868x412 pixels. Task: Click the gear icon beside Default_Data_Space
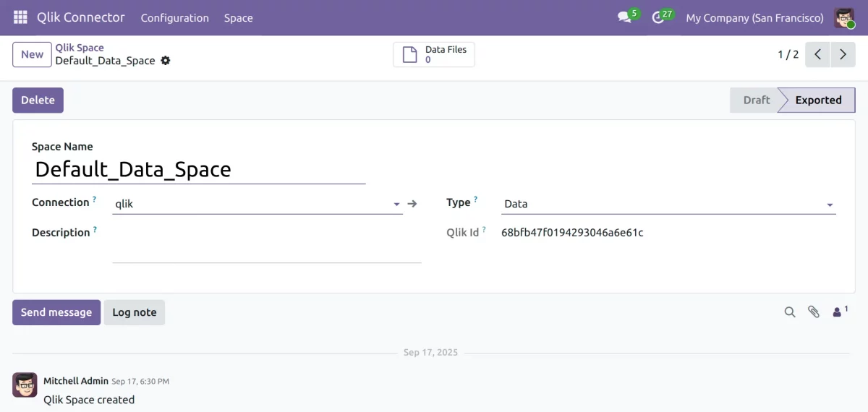[166, 61]
